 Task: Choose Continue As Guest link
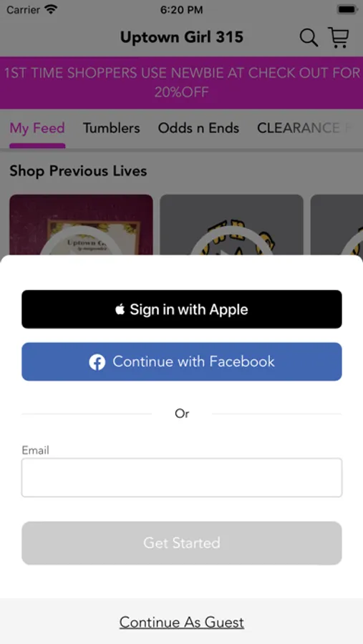(182, 623)
